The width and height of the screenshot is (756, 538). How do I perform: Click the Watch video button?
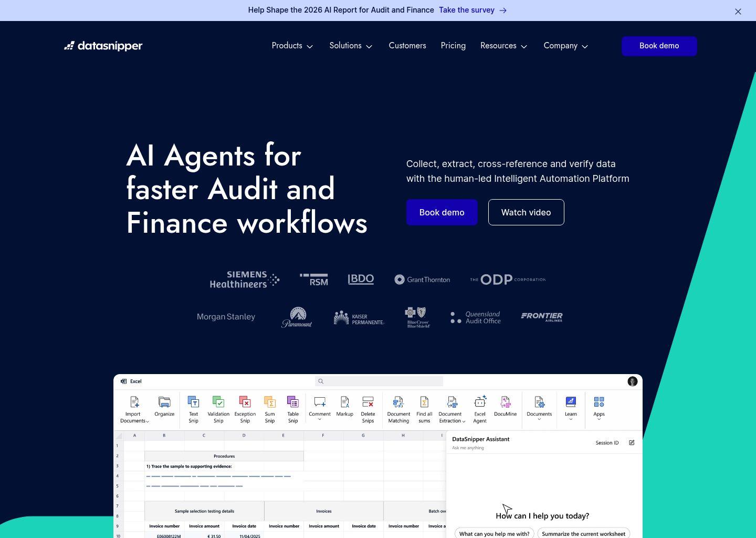pyautogui.click(x=526, y=212)
